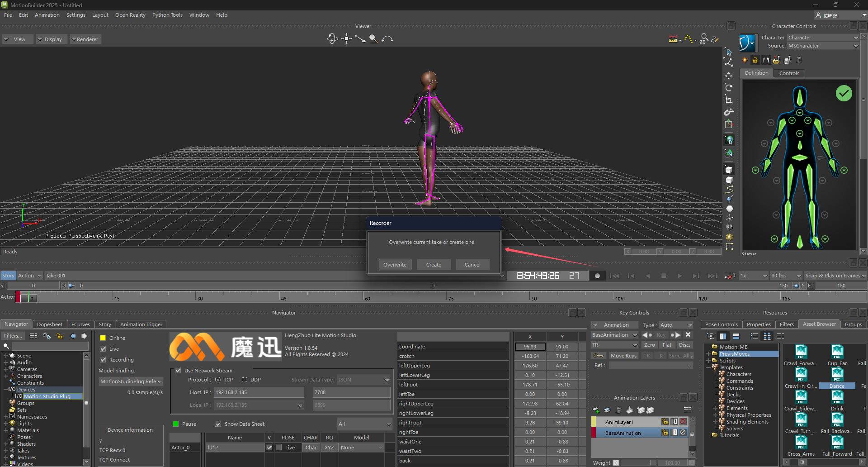This screenshot has width=868, height=467.
Task: Click the Dance FBX asset thumbnail
Action: [x=837, y=373]
